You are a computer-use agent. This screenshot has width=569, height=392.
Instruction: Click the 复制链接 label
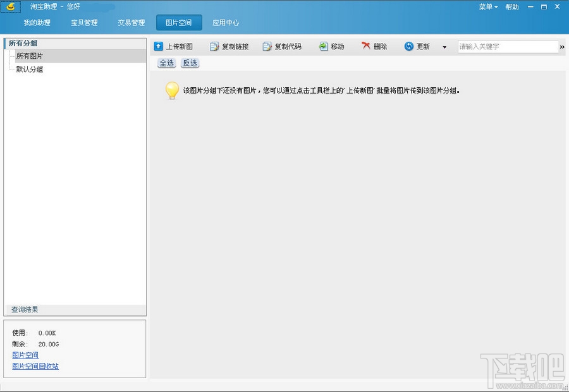[x=236, y=46]
